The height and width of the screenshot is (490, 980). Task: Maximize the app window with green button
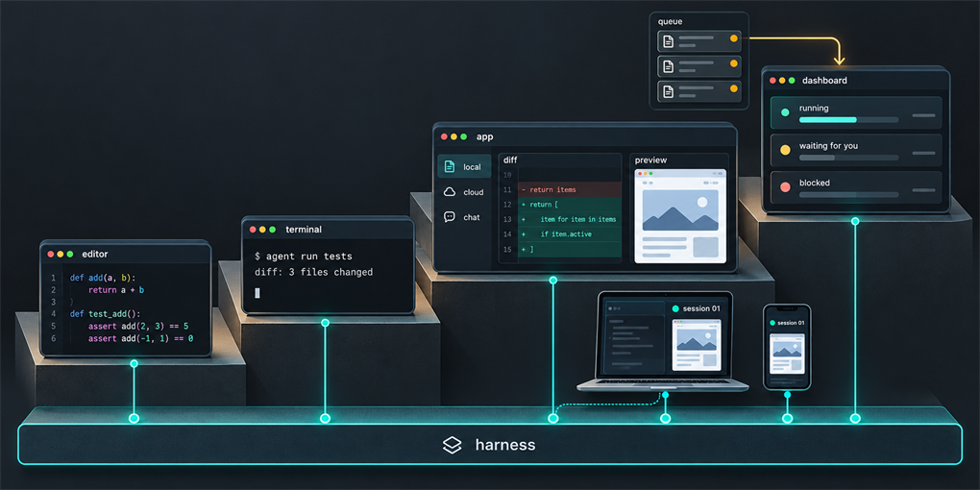point(463,136)
